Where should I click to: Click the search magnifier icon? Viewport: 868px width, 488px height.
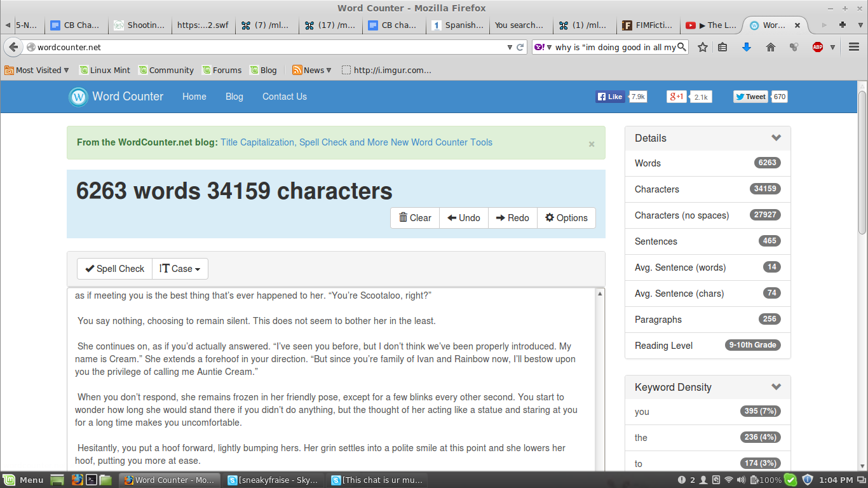[682, 47]
